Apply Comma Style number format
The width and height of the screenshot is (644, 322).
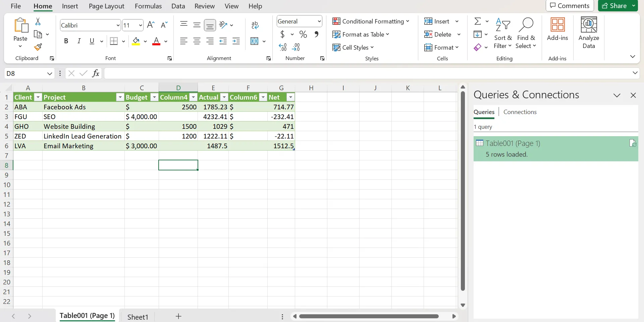tap(317, 34)
